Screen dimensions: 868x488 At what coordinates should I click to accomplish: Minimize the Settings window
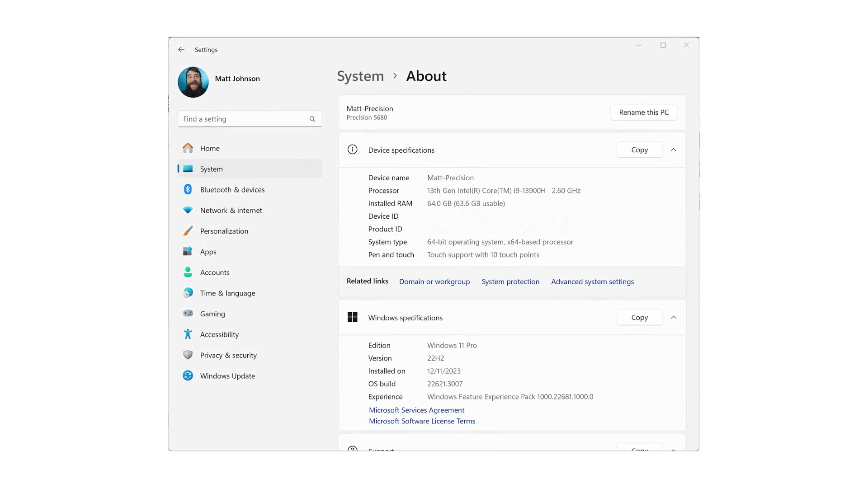(639, 45)
